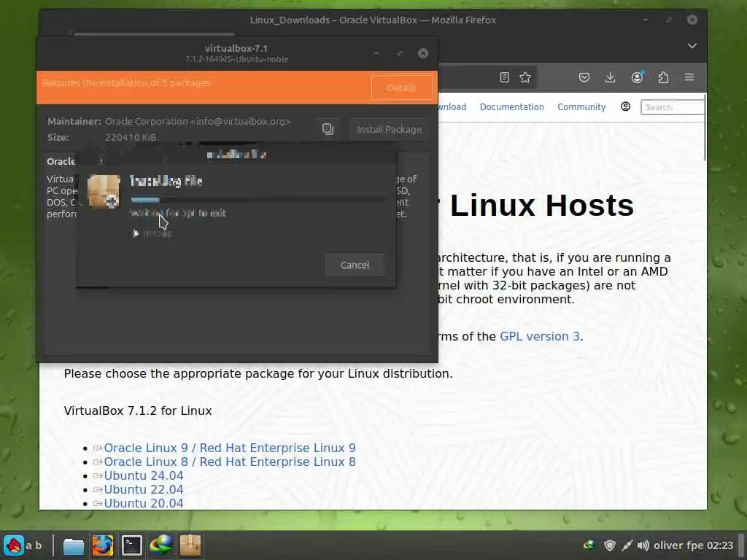This screenshot has height=560, width=747.
Task: Click the copy icon beside Install Package
Action: tap(328, 129)
